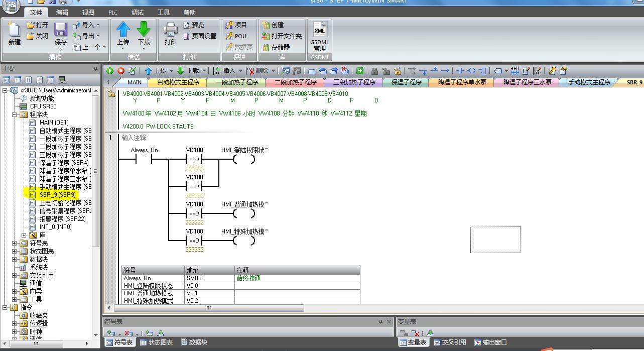
Task: Switch to the 保温子程序 program tab
Action: coord(406,82)
